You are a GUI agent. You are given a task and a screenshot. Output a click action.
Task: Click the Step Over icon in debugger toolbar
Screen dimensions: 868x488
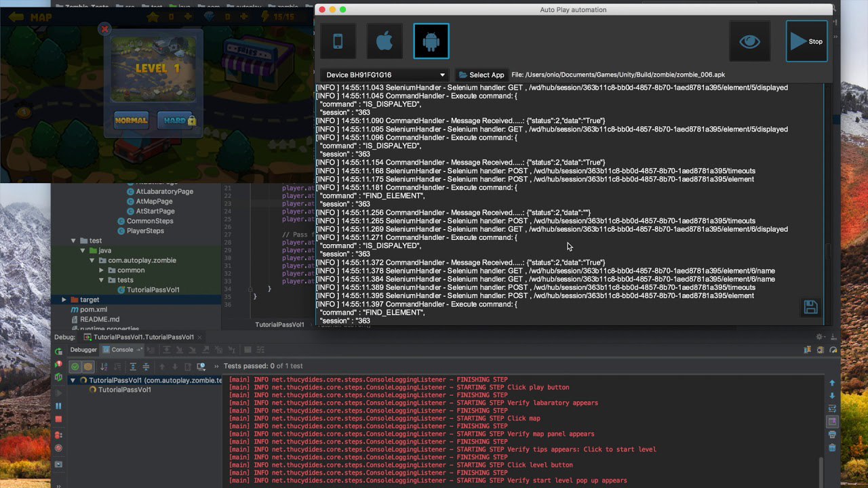tap(168, 350)
